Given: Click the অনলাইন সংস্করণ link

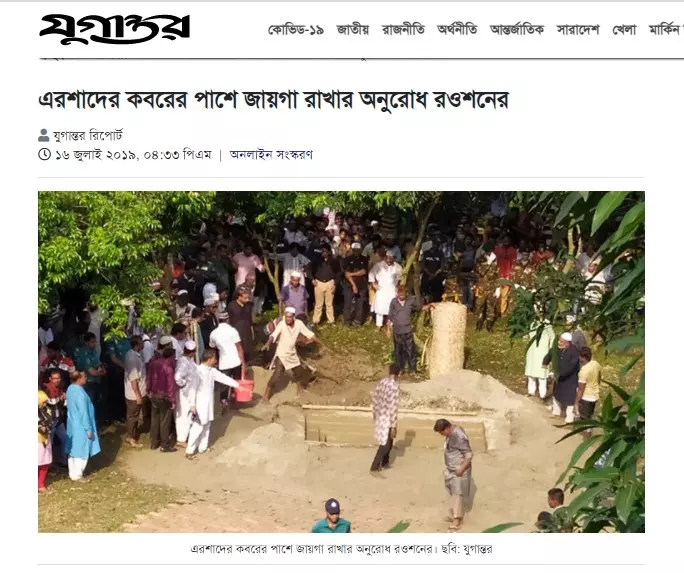Looking at the screenshot, I should pos(271,154).
